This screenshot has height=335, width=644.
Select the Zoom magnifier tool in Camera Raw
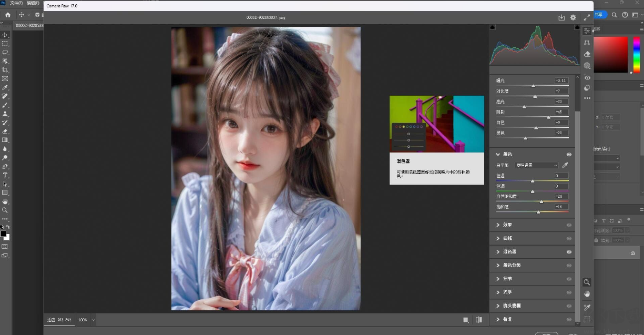pyautogui.click(x=587, y=282)
